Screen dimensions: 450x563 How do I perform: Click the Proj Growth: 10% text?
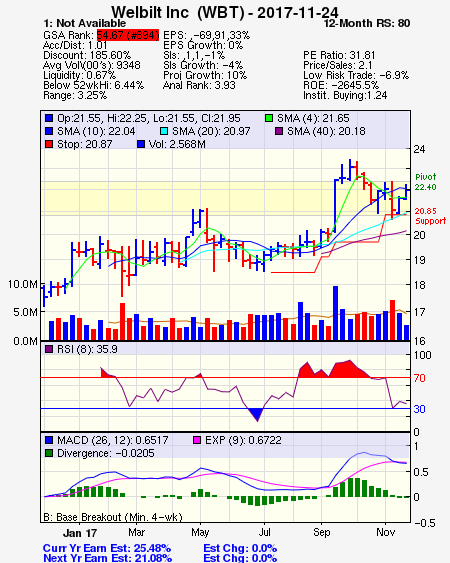pyautogui.click(x=205, y=75)
